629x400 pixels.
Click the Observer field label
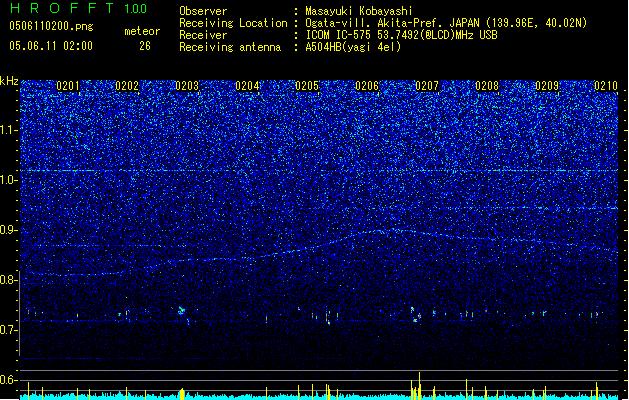[203, 11]
